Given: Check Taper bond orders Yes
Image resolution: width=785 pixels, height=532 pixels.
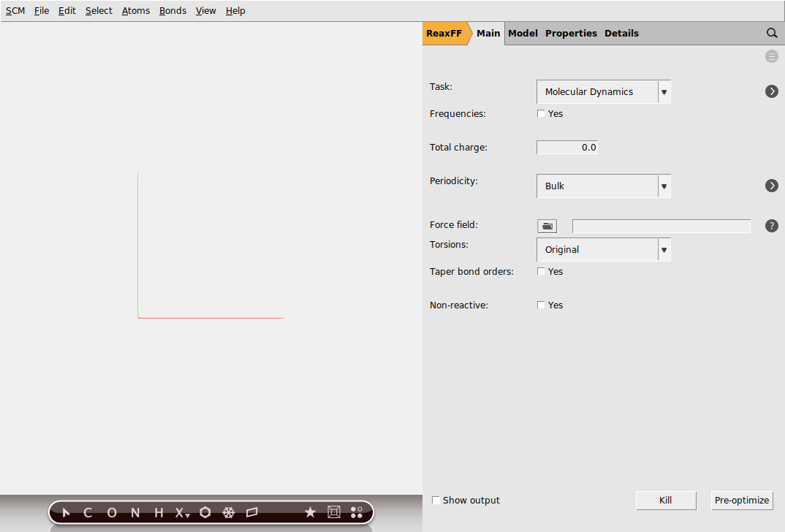Looking at the screenshot, I should coord(541,271).
